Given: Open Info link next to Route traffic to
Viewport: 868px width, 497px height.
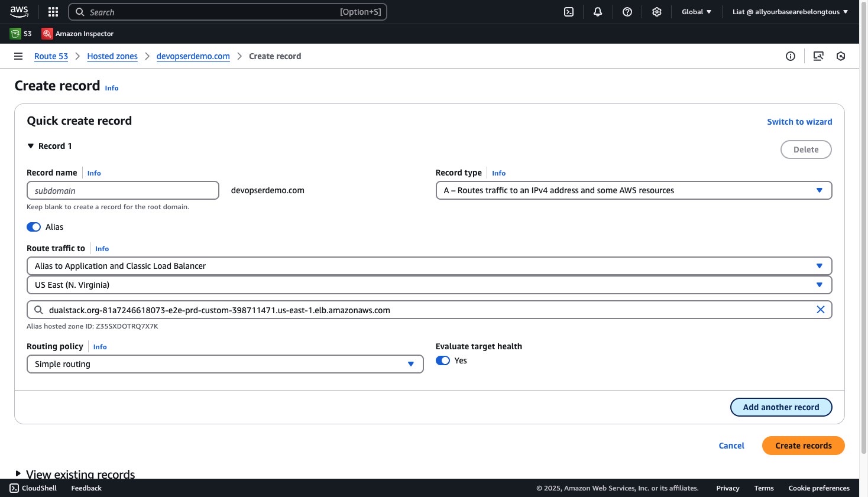Looking at the screenshot, I should click(102, 249).
